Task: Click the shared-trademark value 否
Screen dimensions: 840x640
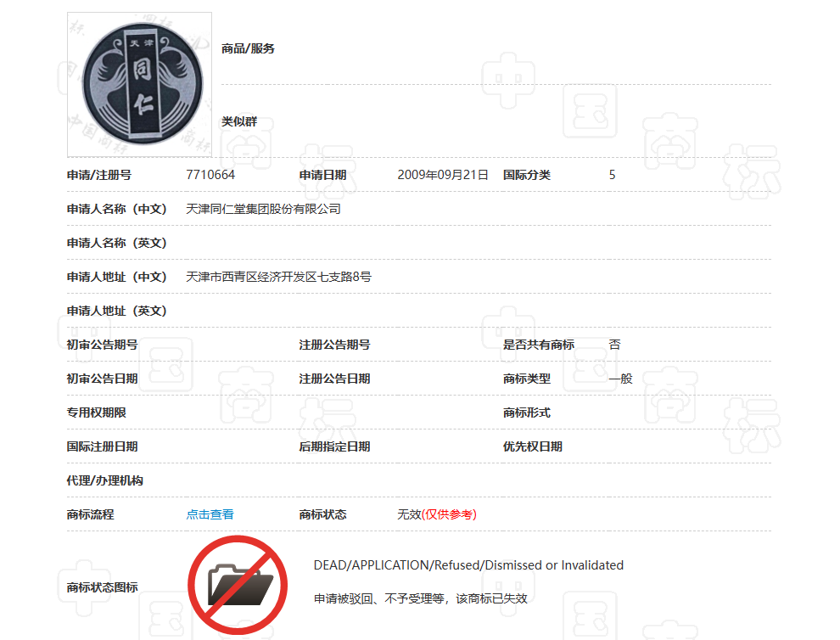Action: click(614, 345)
